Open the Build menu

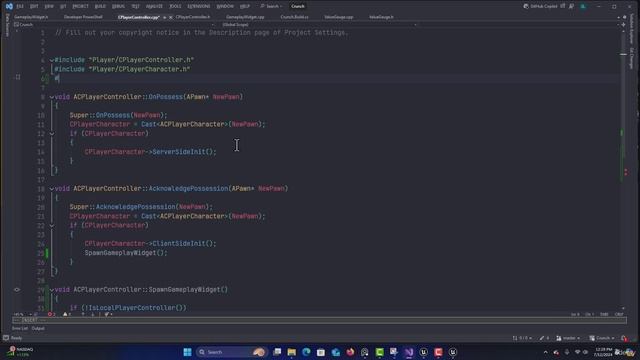click(x=100, y=6)
